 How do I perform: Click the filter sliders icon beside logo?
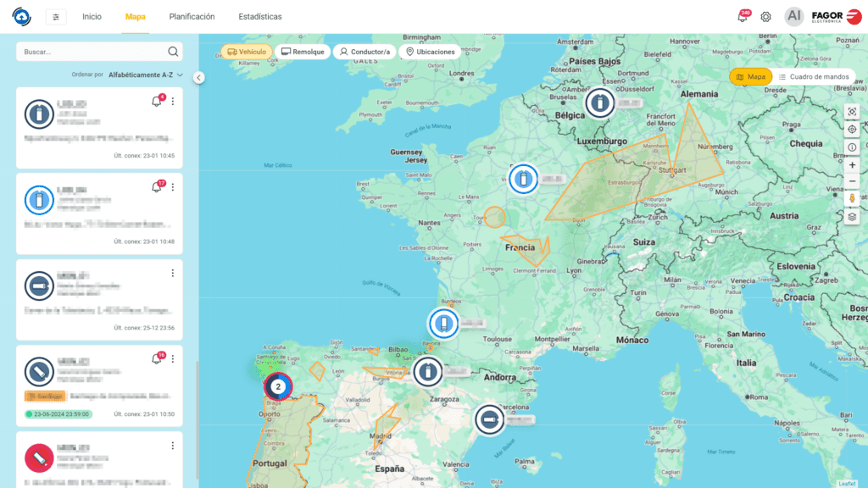pos(56,17)
